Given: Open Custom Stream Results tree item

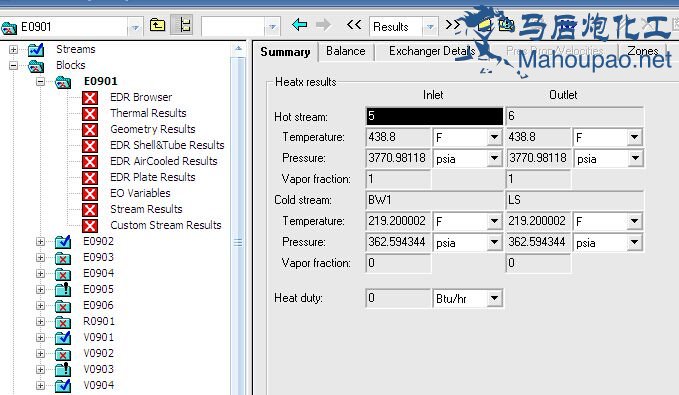Looking at the screenshot, I should (x=165, y=225).
